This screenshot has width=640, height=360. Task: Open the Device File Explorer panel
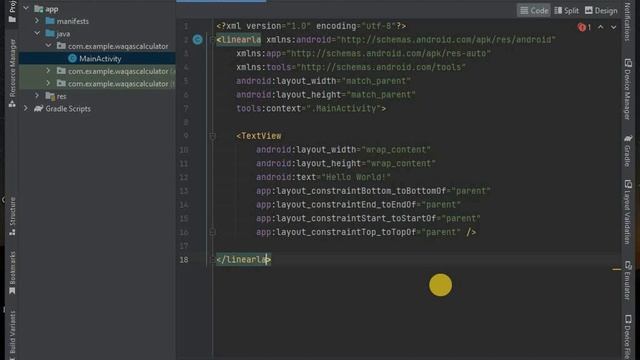click(628, 337)
